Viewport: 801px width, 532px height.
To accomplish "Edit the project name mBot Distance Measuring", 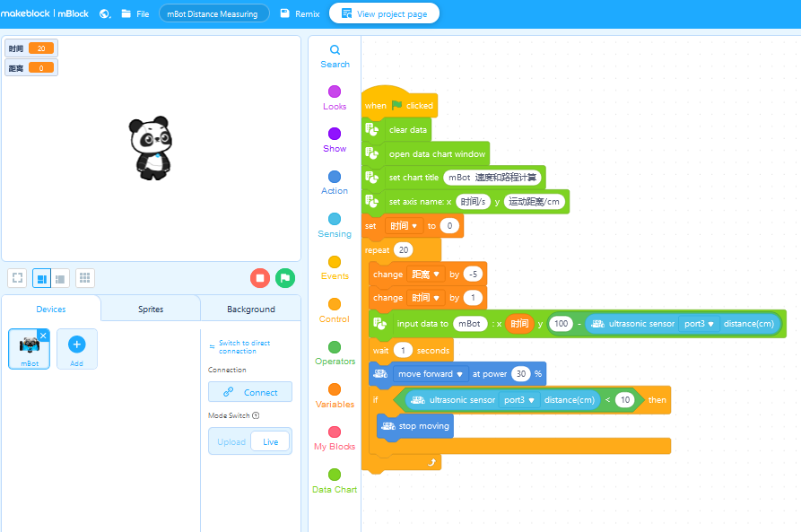I will [x=214, y=13].
